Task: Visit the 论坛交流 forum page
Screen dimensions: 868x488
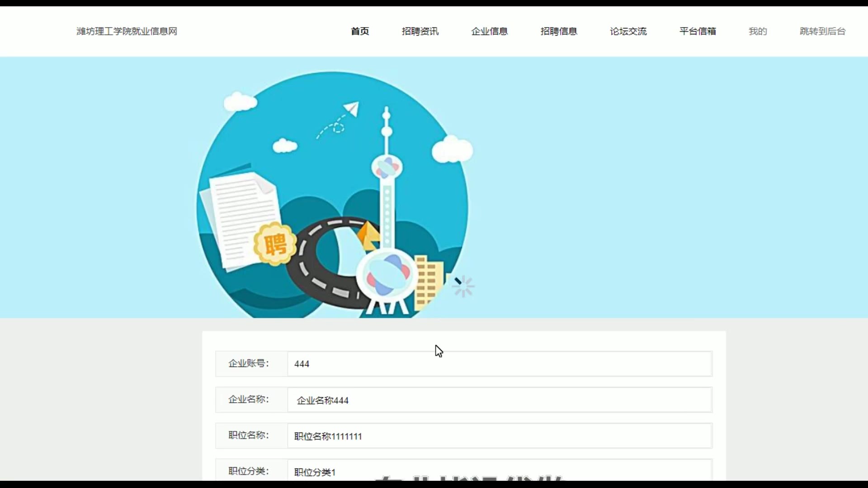Action: click(628, 31)
